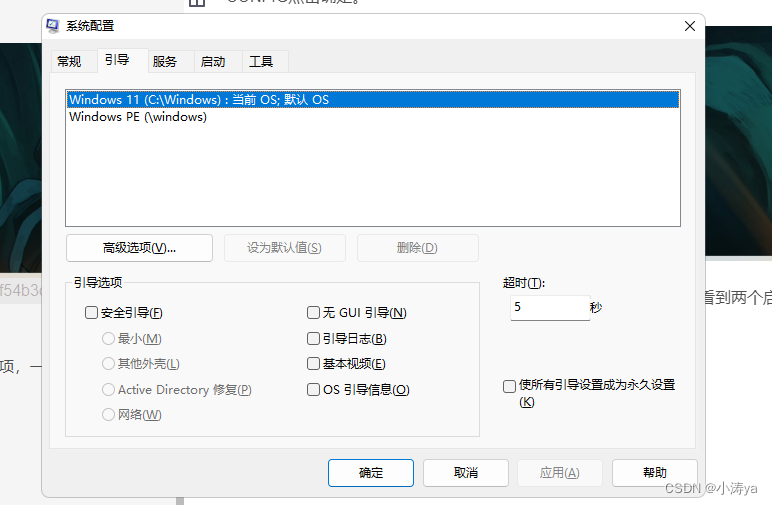Open 帮助 for system configuration
The image size is (772, 505).
coord(655,473)
